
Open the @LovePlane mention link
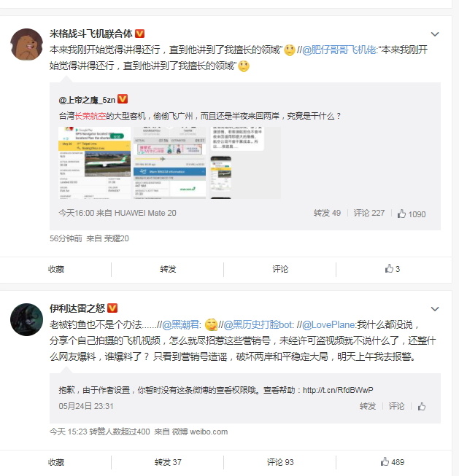328,324
